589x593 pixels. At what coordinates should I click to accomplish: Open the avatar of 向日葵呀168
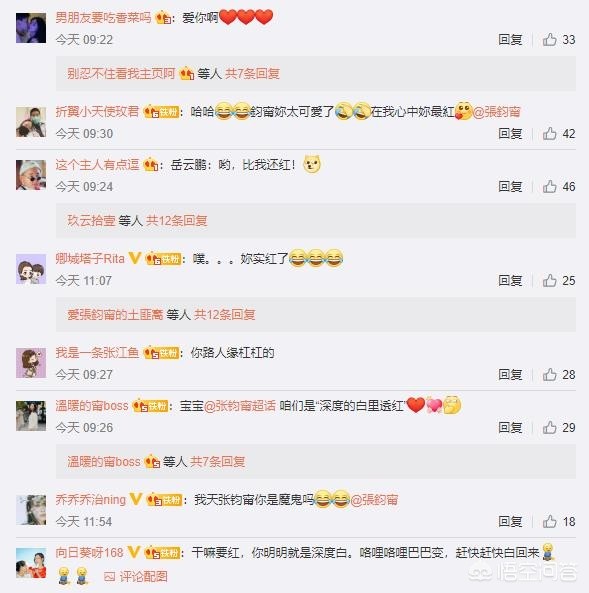pos(31,563)
